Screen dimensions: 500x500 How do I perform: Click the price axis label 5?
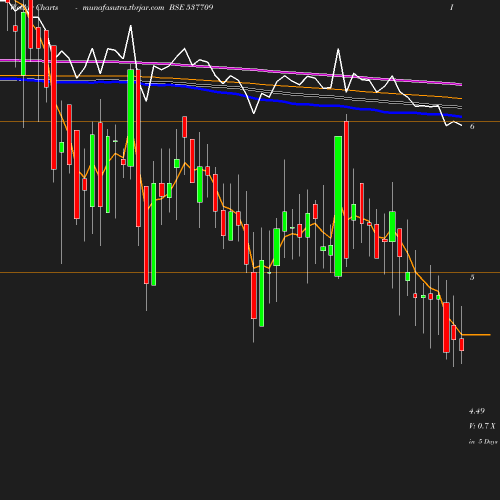coord(472,277)
